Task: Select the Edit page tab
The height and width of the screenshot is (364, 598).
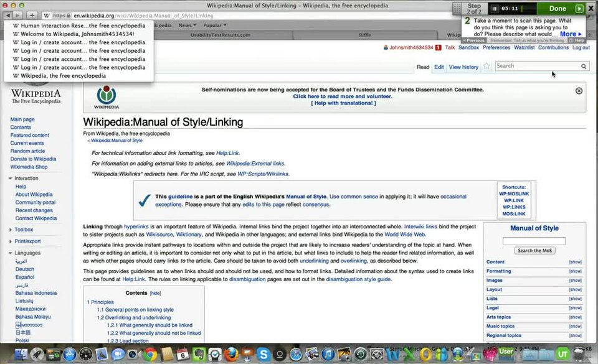Action: click(439, 67)
